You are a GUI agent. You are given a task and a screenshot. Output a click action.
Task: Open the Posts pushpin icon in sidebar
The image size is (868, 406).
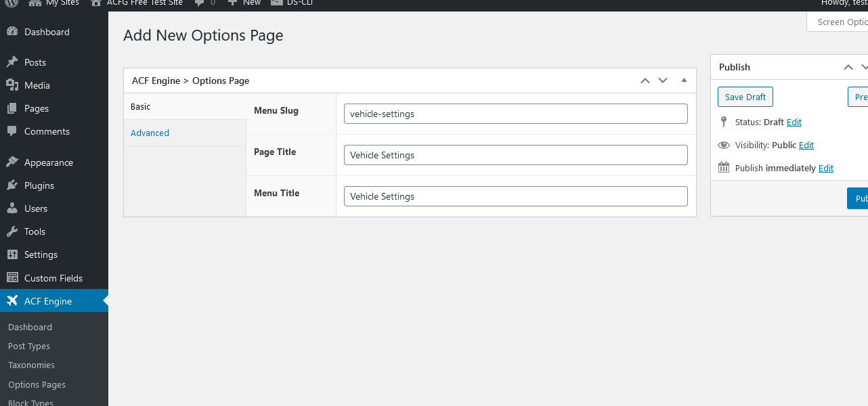click(x=12, y=62)
